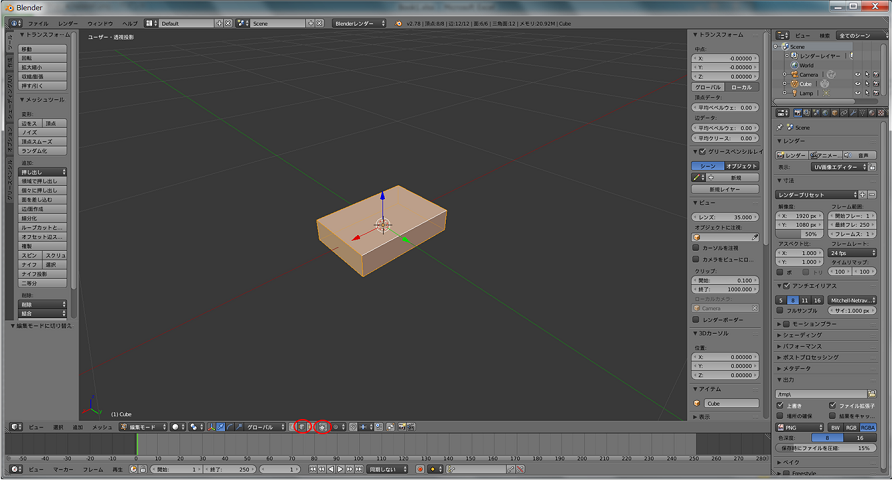The image size is (892, 480).
Task: Uncheck the 上書き checkbox in output
Action: click(781, 406)
